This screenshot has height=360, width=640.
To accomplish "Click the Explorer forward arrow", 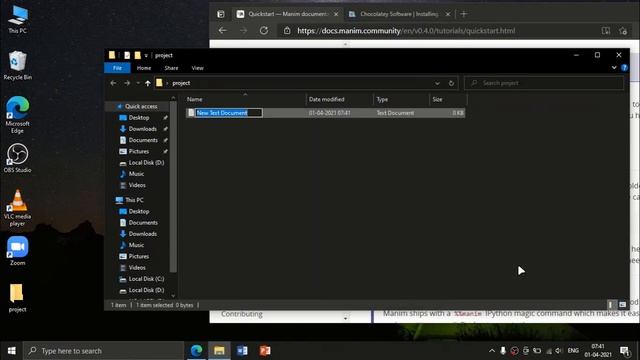I will coord(127,83).
